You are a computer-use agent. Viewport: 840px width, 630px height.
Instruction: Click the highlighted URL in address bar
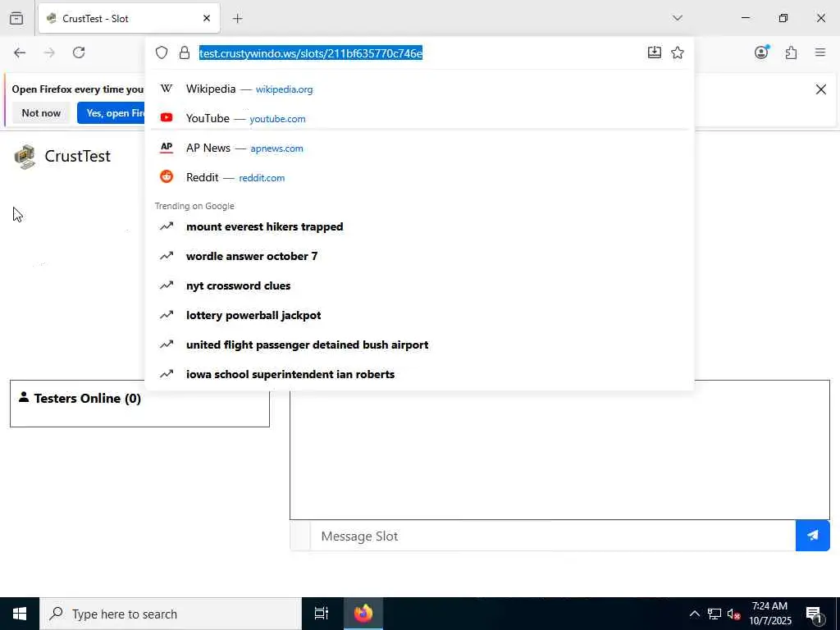311,53
